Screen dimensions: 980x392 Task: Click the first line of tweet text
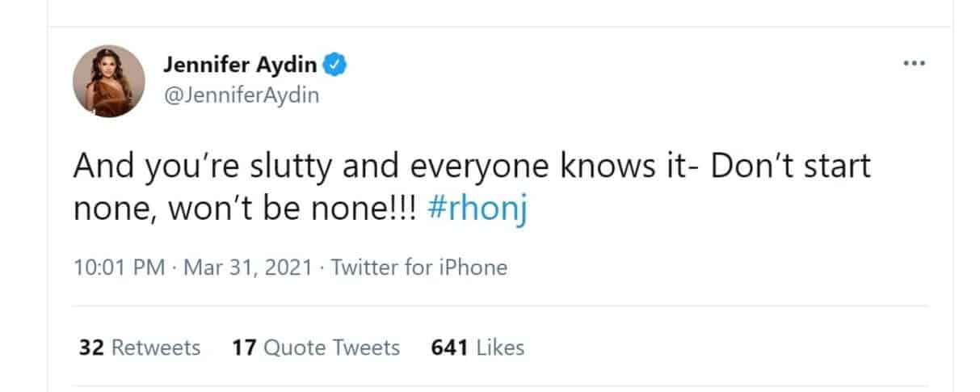click(473, 166)
